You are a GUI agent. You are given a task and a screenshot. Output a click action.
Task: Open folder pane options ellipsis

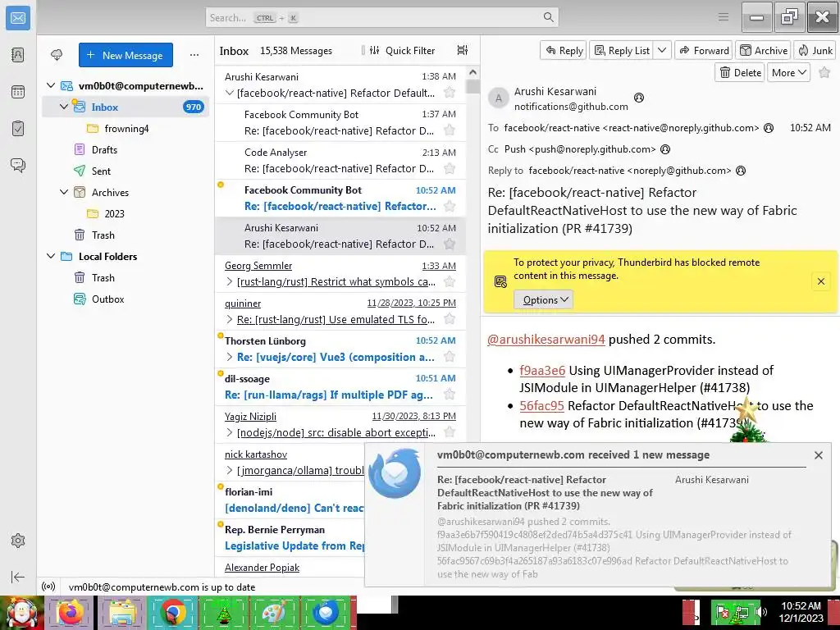click(x=194, y=55)
